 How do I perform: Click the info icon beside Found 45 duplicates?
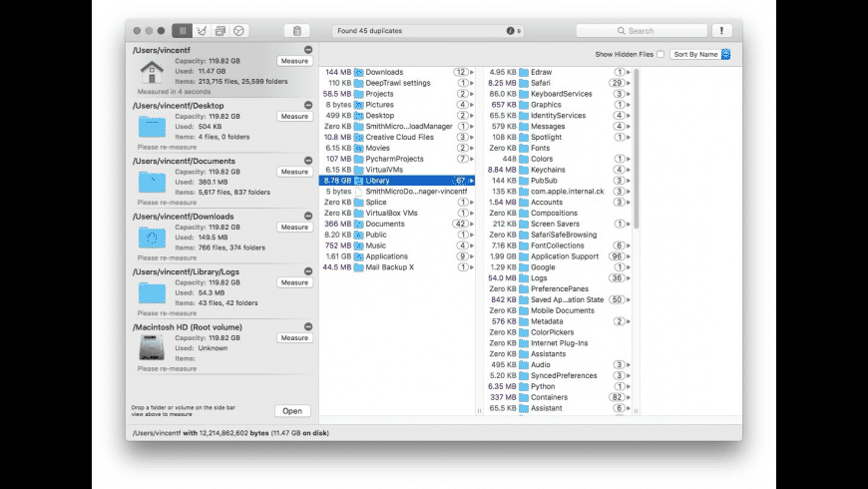pos(510,31)
